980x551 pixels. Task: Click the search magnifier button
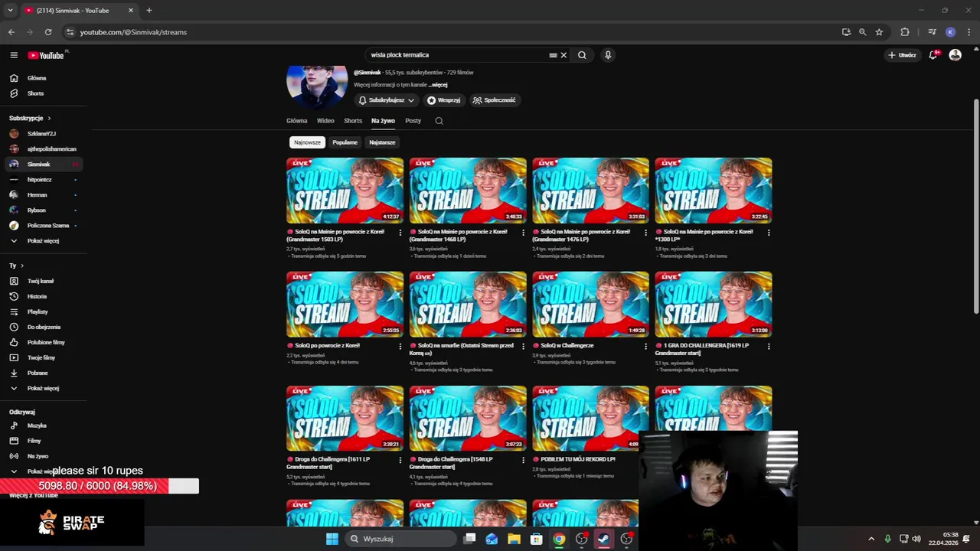point(582,55)
